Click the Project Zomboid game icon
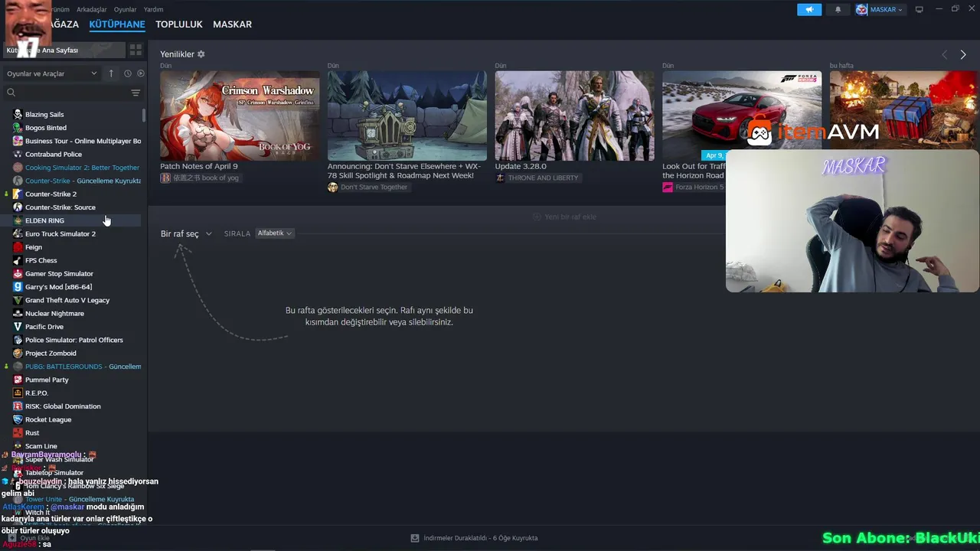Image resolution: width=980 pixels, height=551 pixels. (x=18, y=353)
